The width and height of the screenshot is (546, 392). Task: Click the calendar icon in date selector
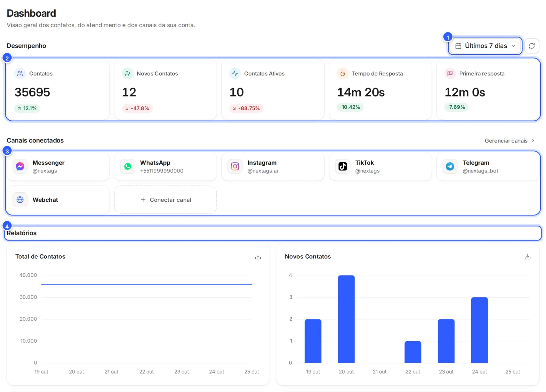click(x=458, y=46)
